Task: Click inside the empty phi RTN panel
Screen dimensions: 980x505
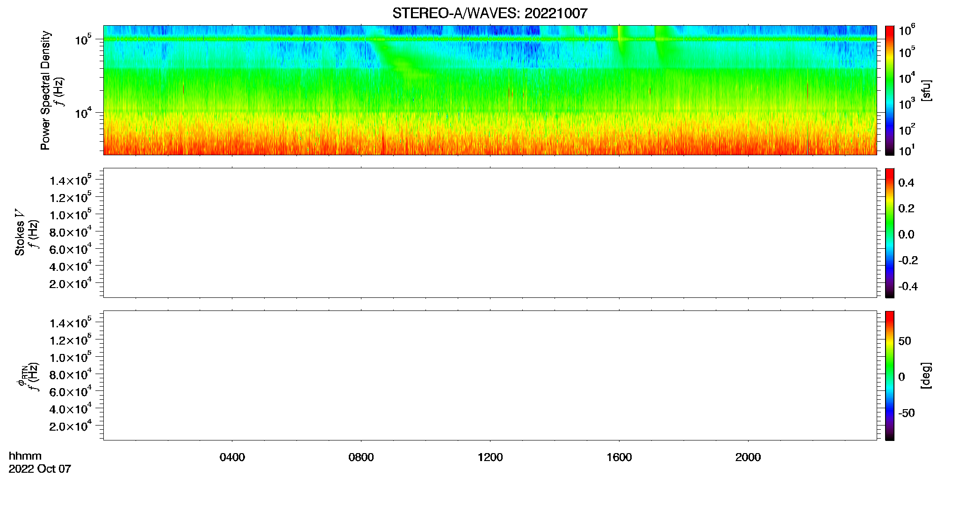Action: 490,375
